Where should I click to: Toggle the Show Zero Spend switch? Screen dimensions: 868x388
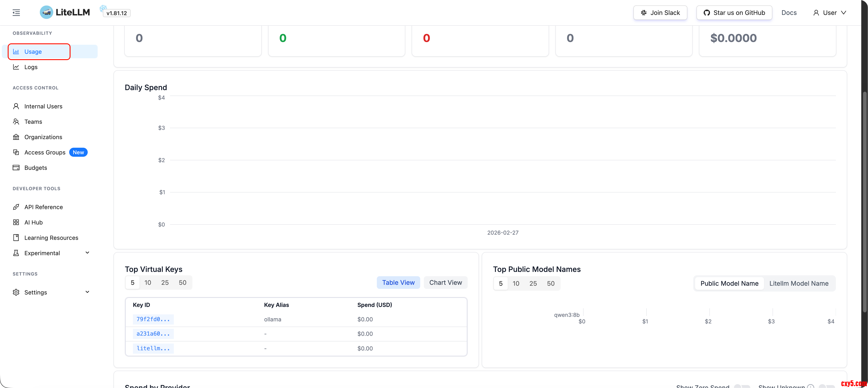click(x=742, y=386)
